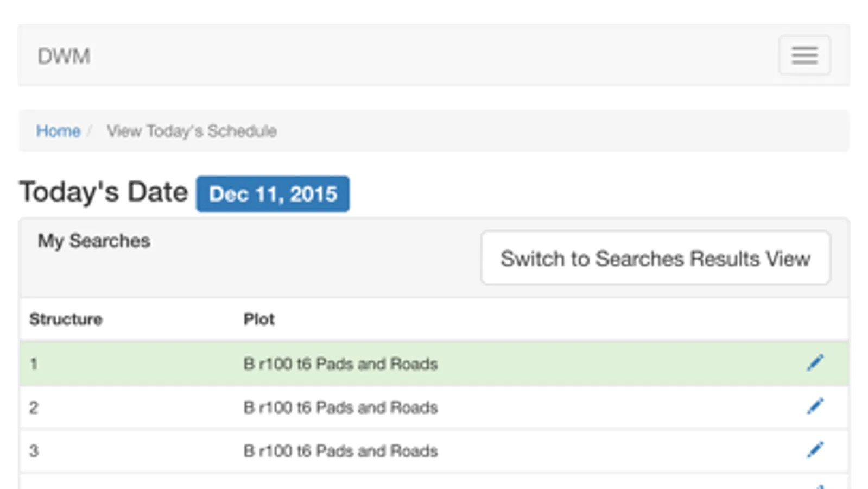Select structure number 2 cell
Viewport: 868px width, 489px height.
pyautogui.click(x=34, y=407)
